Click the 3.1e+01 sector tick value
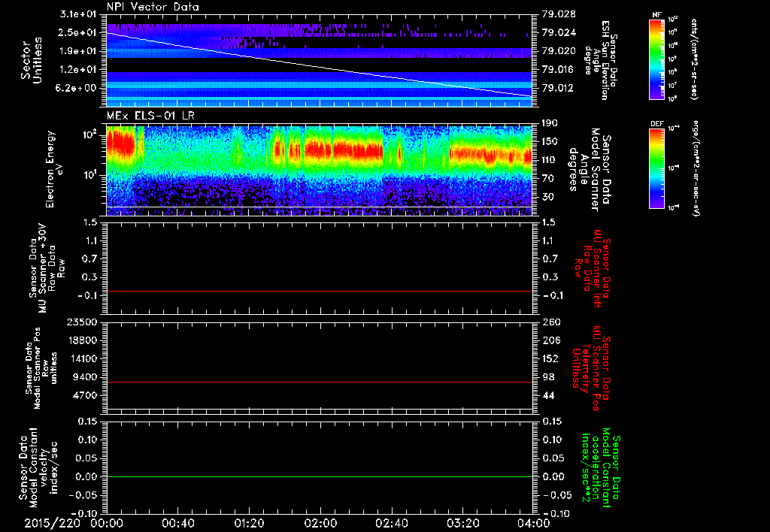 (78, 14)
